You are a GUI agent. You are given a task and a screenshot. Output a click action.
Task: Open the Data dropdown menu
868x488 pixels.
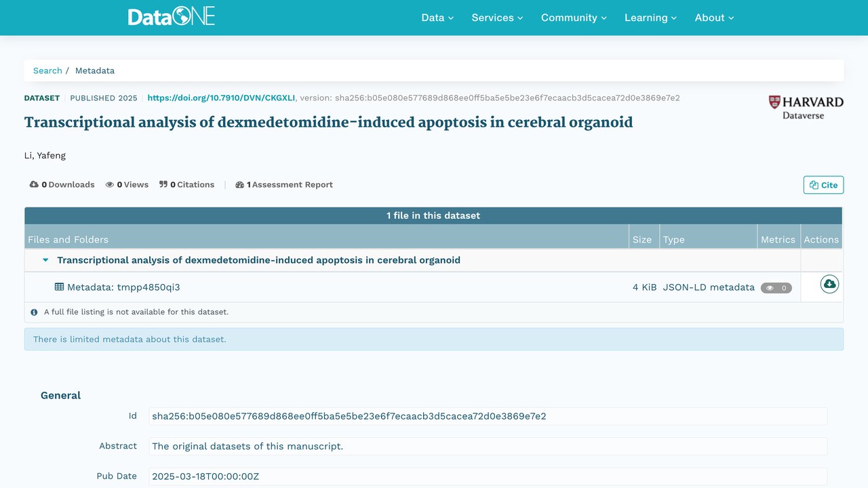(x=437, y=18)
